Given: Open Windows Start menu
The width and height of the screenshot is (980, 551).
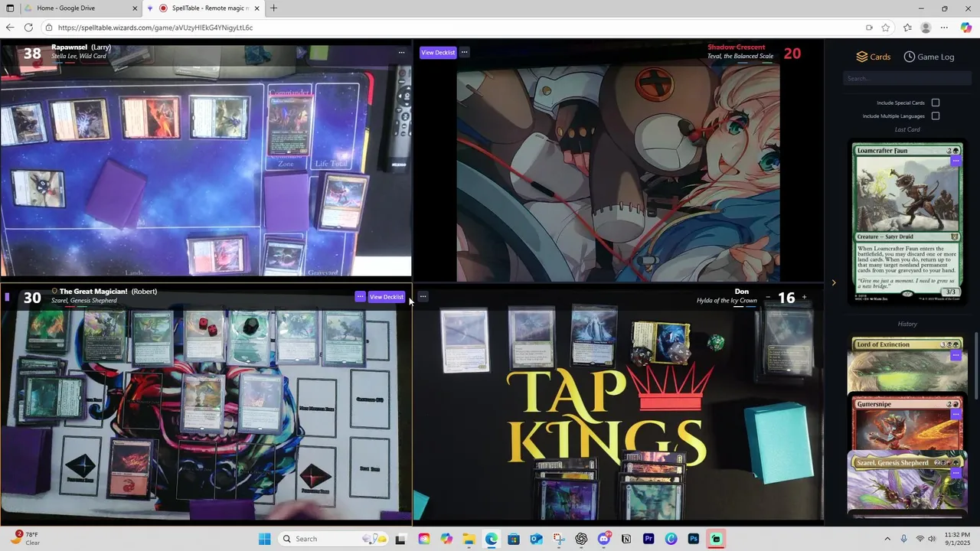Looking at the screenshot, I should pyautogui.click(x=264, y=539).
